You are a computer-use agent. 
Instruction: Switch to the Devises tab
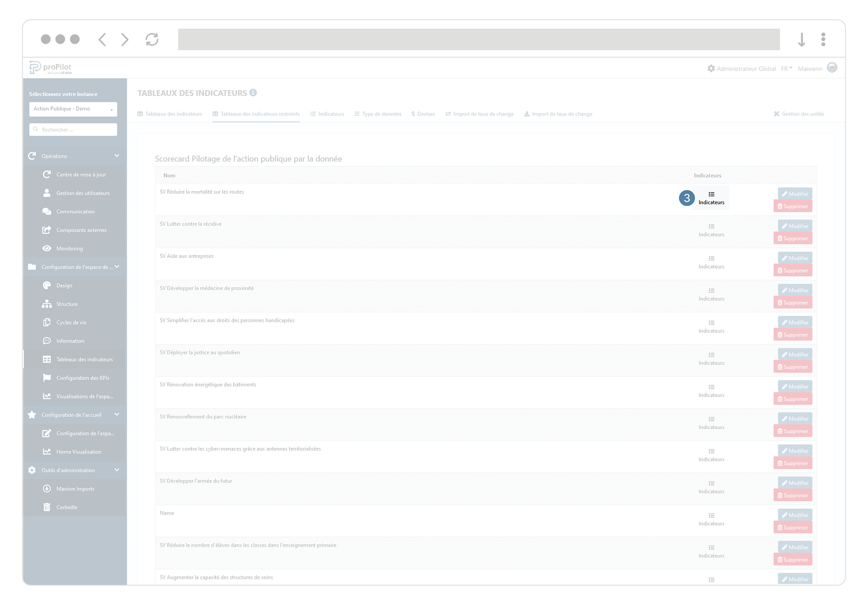[423, 114]
